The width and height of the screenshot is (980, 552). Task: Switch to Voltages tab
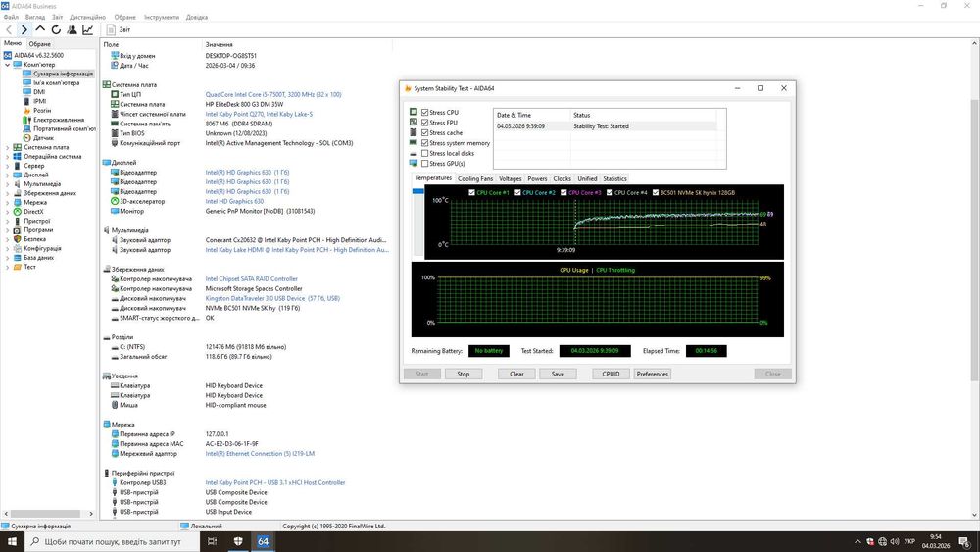click(x=510, y=178)
